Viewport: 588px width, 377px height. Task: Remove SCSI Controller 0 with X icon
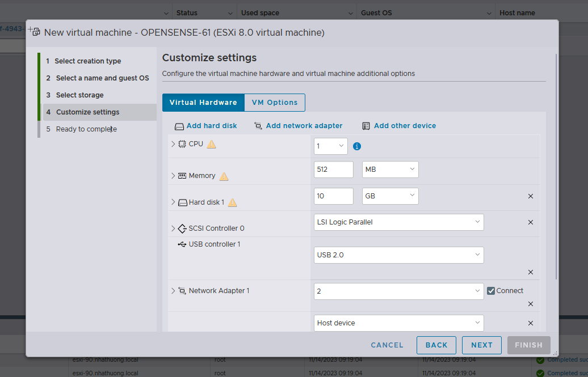coord(531,222)
